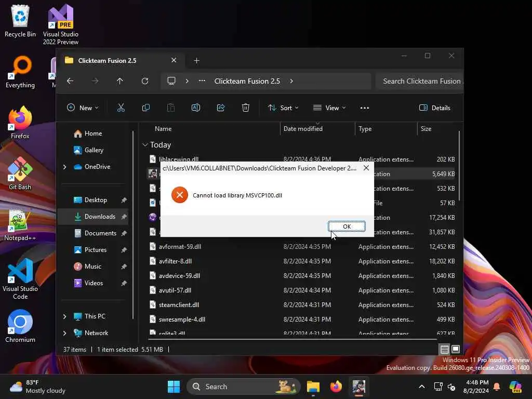
Task: Toggle the Details pane
Action: (x=435, y=108)
